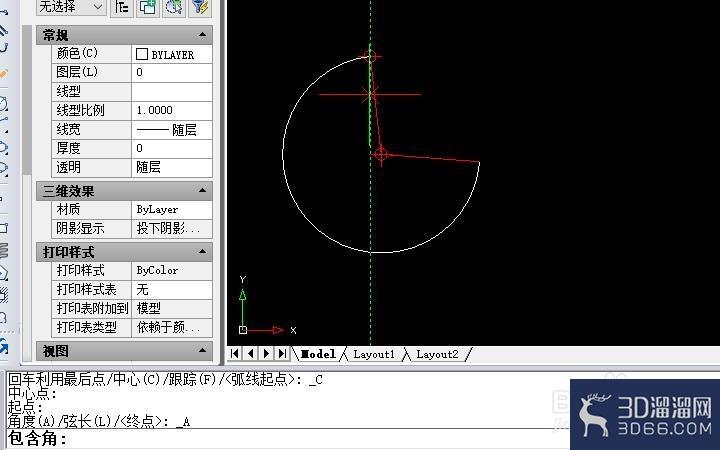Viewport: 720px width, 450px height.
Task: Switch to the Layout2 tab
Action: coord(437,354)
